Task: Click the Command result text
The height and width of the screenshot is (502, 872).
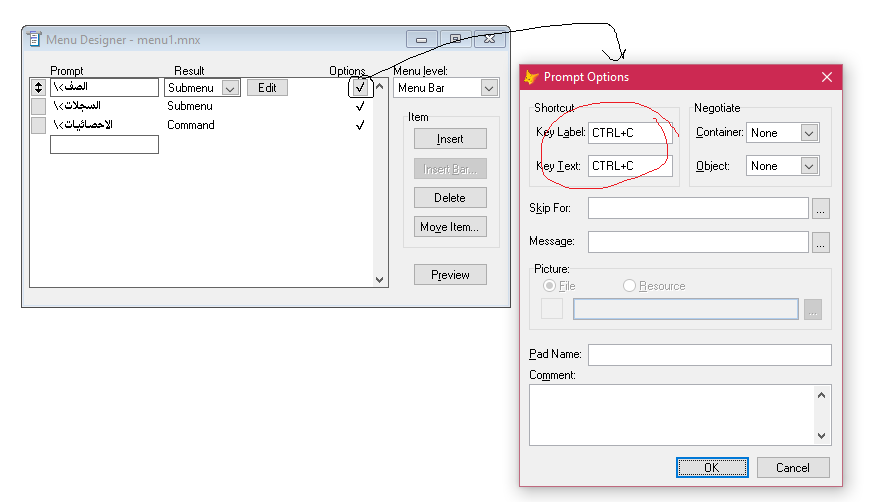Action: click(x=191, y=125)
